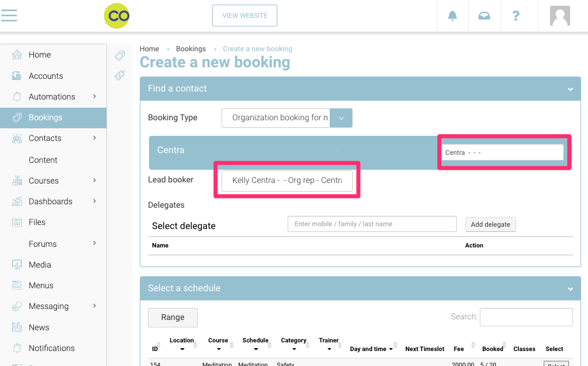Open the user profile avatar
Image resolution: width=588 pixels, height=366 pixels.
[x=559, y=16]
